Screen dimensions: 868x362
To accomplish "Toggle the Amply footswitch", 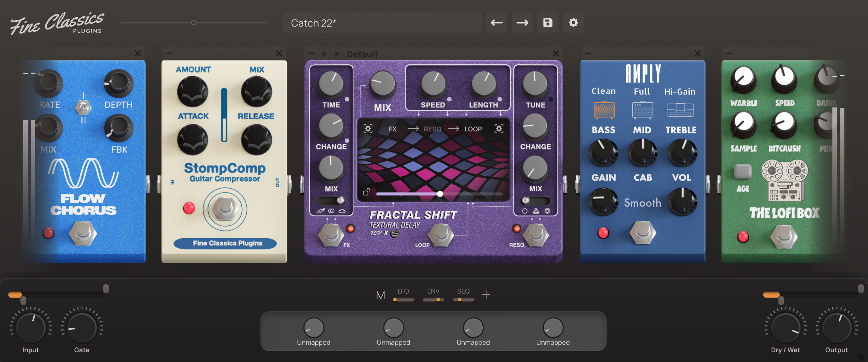I will 643,232.
